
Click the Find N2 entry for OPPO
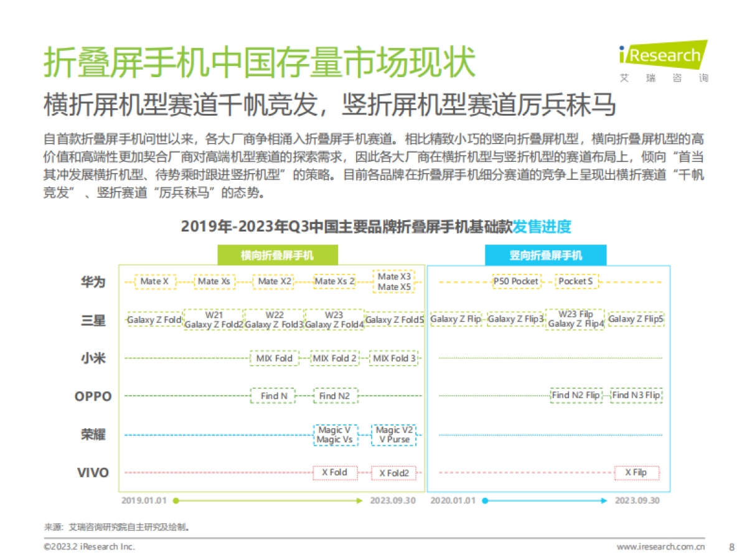pos(335,396)
